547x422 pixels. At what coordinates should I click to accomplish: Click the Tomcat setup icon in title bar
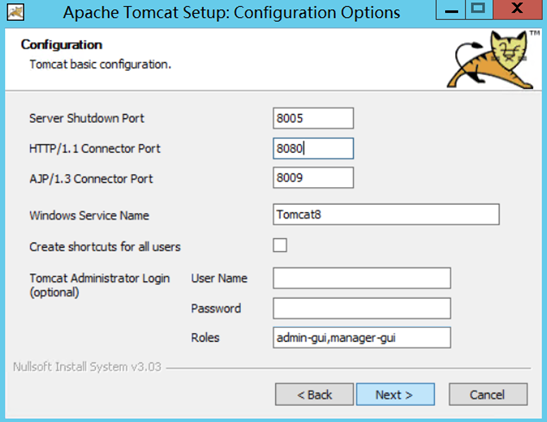click(15, 13)
